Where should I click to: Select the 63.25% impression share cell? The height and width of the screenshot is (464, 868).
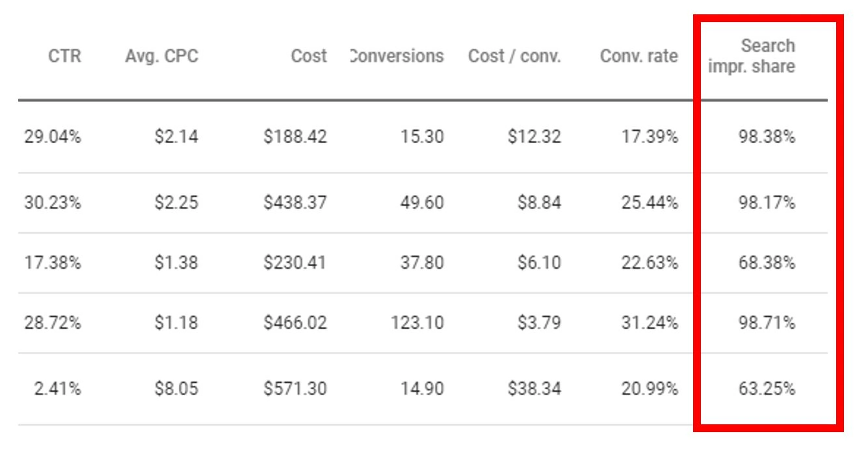[x=767, y=389]
